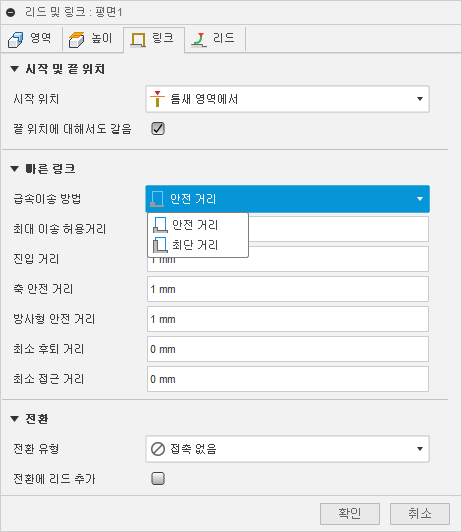Collapse the 시작 및 끝 위치 section
Viewport: 462px width, 532px height.
click(x=14, y=69)
